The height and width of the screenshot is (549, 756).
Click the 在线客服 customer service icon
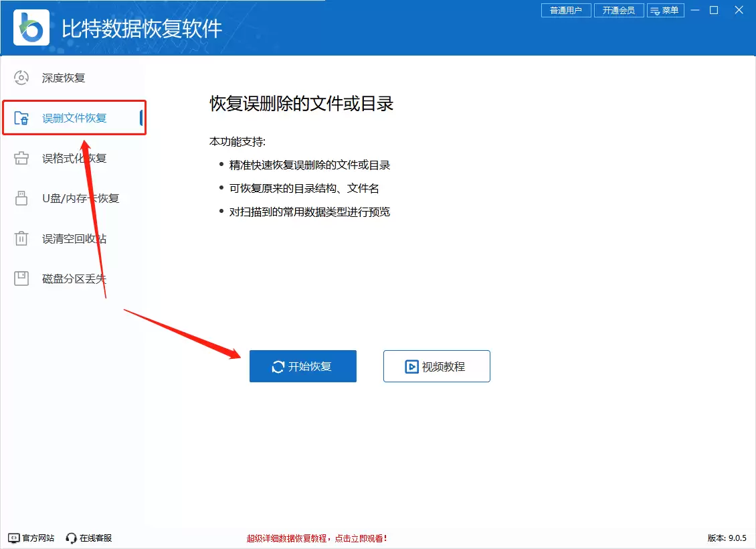70,537
